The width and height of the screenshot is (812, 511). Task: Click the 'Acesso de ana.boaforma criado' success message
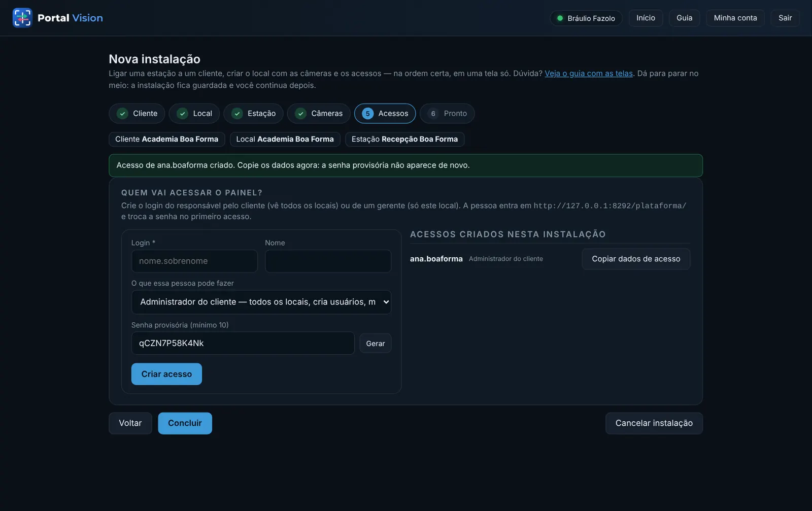(x=405, y=165)
